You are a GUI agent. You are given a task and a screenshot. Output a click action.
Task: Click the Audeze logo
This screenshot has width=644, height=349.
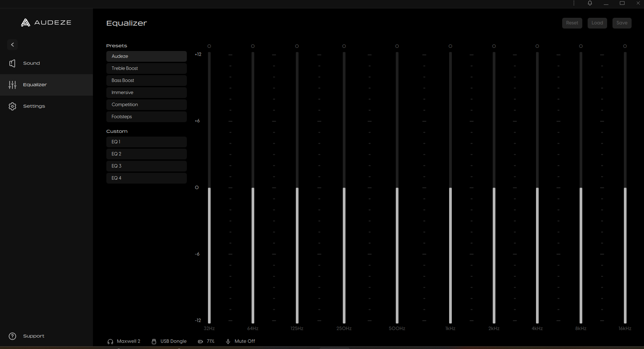tap(46, 22)
